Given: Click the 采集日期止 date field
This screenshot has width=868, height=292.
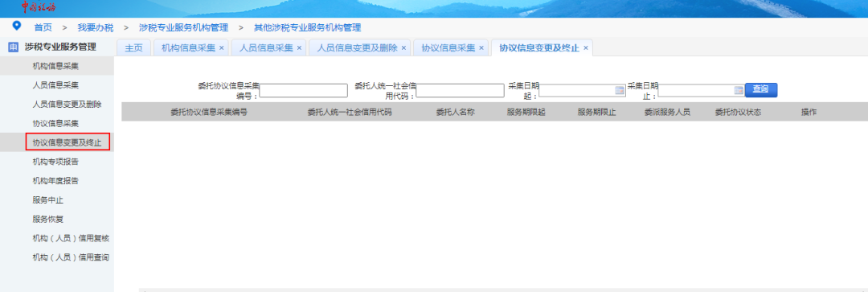Looking at the screenshot, I should (702, 90).
